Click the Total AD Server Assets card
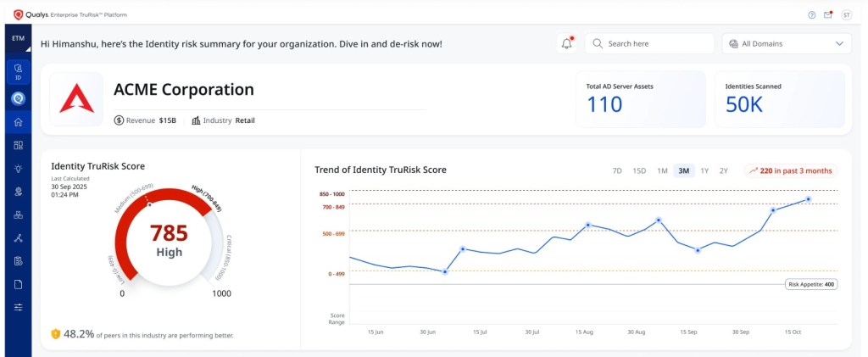Viewport: 868px width, 357px height. [640, 98]
